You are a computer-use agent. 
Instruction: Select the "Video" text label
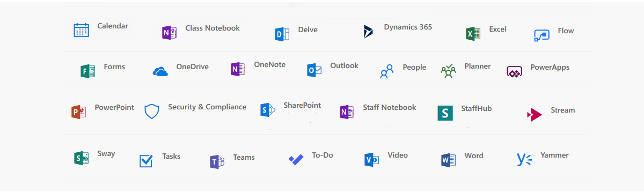point(398,155)
